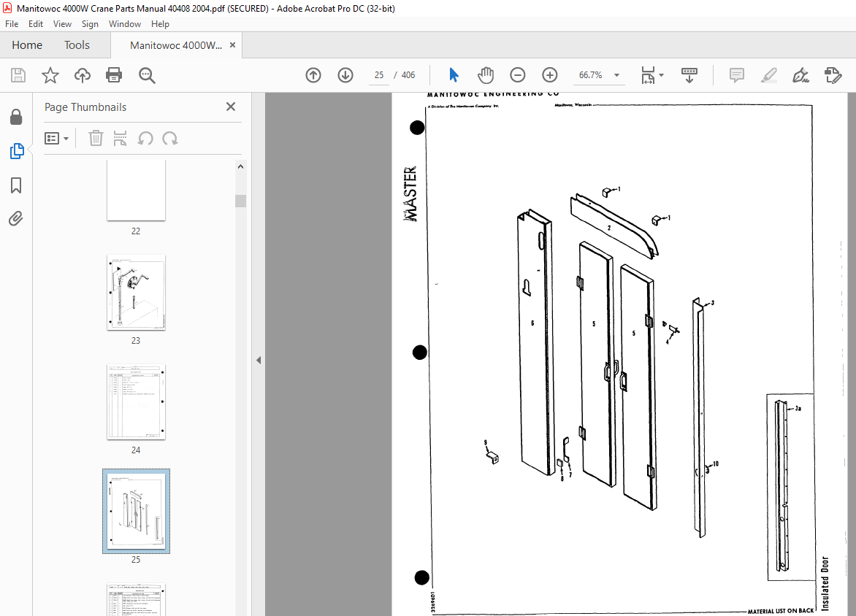Open the Find text magnifier tool
The image size is (856, 616).
(147, 75)
